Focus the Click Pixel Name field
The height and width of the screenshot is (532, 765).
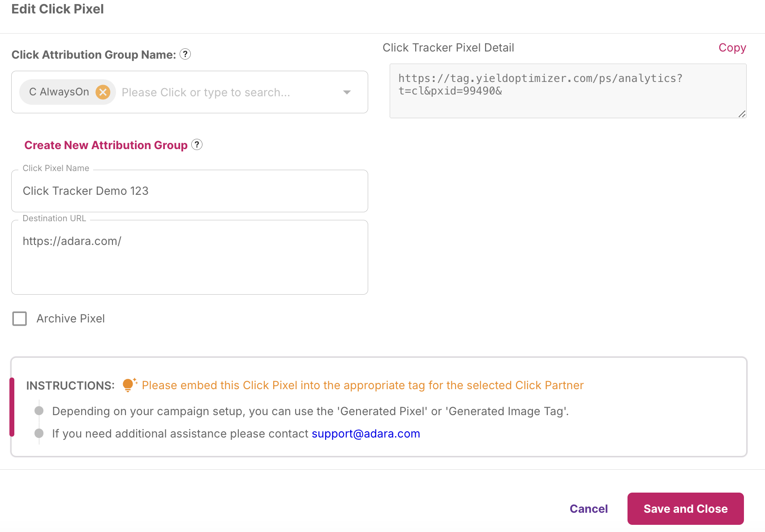[189, 191]
